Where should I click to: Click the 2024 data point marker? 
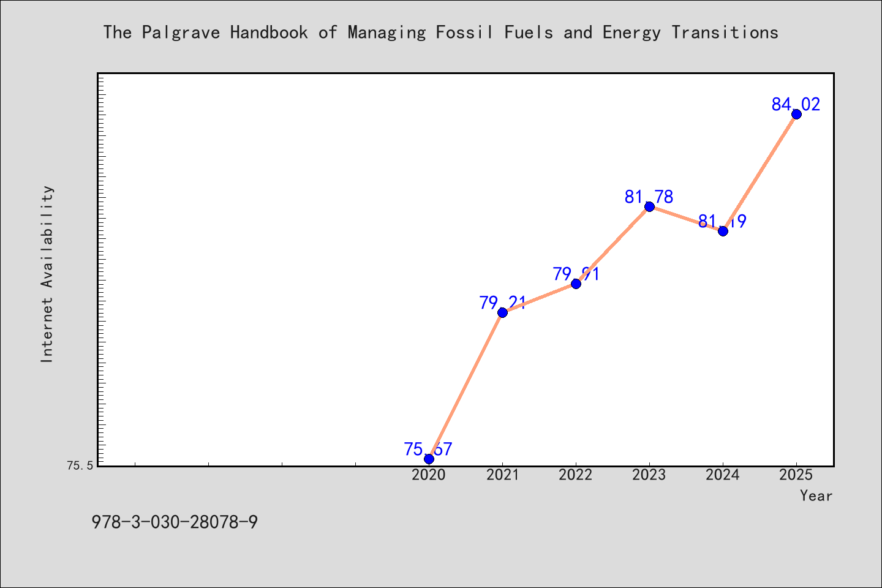tap(723, 231)
